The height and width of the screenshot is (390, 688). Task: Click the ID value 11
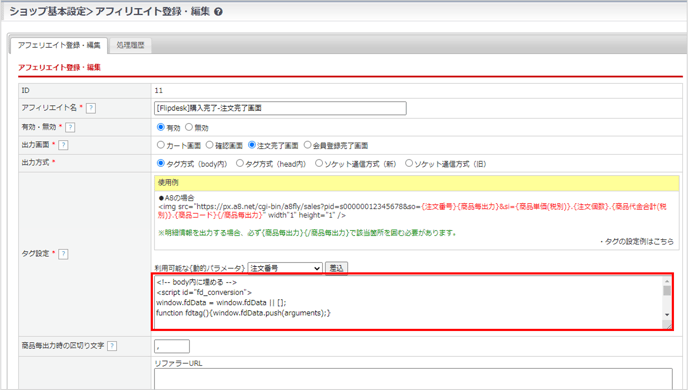(x=159, y=91)
